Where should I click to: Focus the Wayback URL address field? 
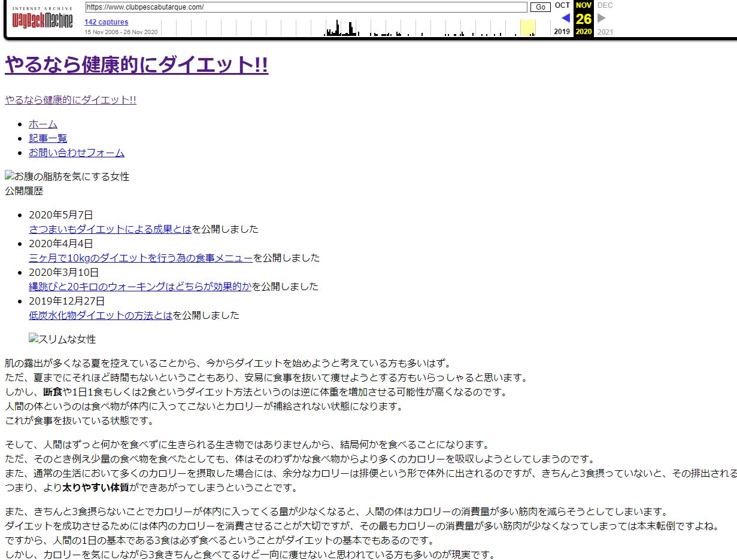(x=305, y=7)
